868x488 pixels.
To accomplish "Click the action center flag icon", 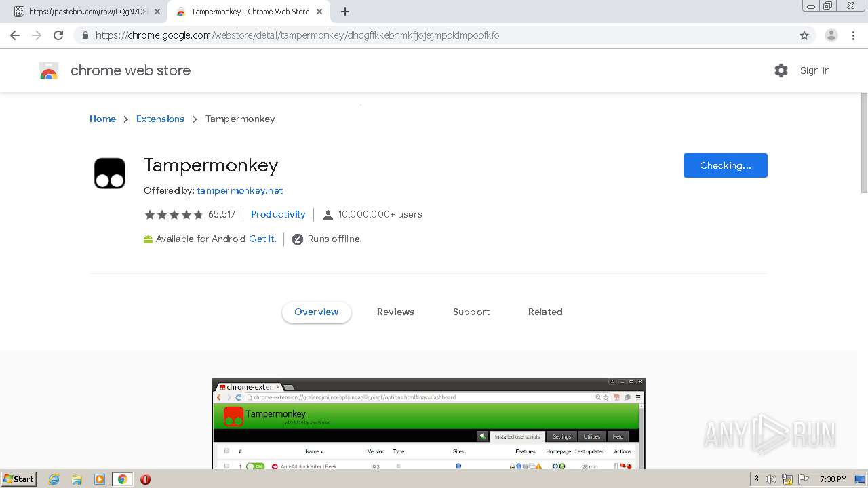I will tap(804, 479).
